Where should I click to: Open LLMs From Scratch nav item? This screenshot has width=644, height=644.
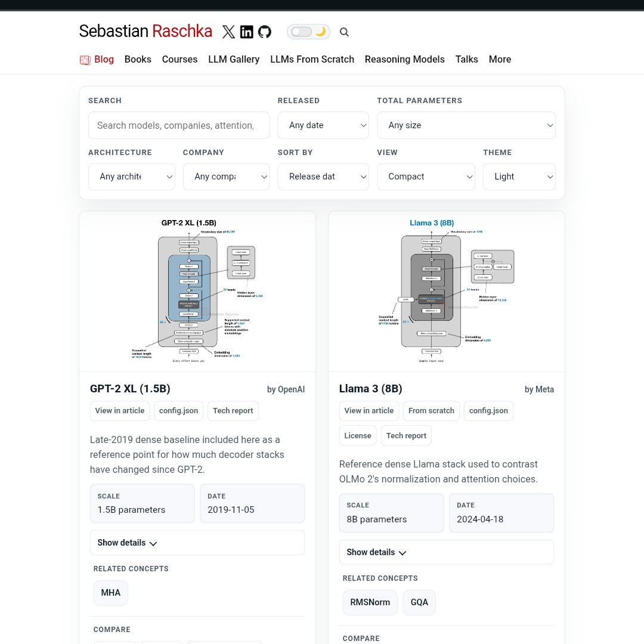[312, 59]
